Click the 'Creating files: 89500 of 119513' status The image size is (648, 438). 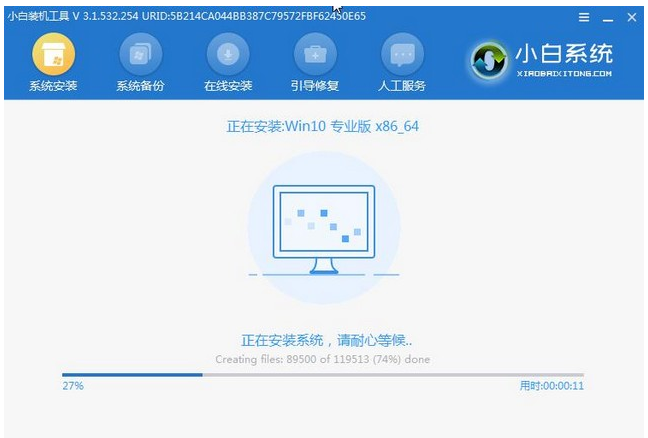pyautogui.click(x=322, y=359)
